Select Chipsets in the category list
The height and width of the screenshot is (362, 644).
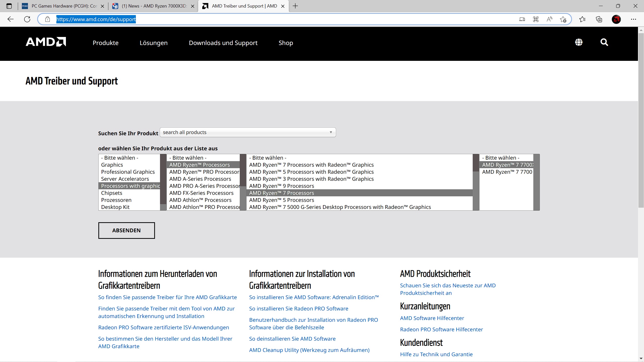(x=112, y=193)
